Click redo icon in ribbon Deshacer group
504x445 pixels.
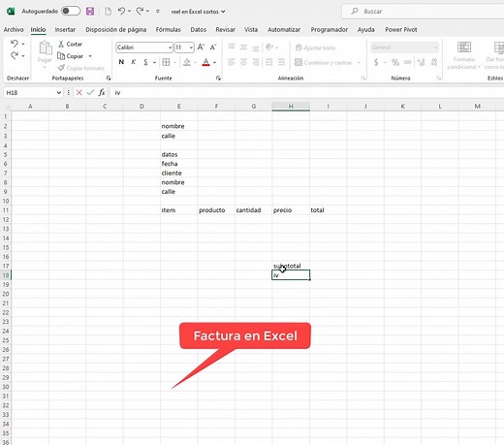15,55
